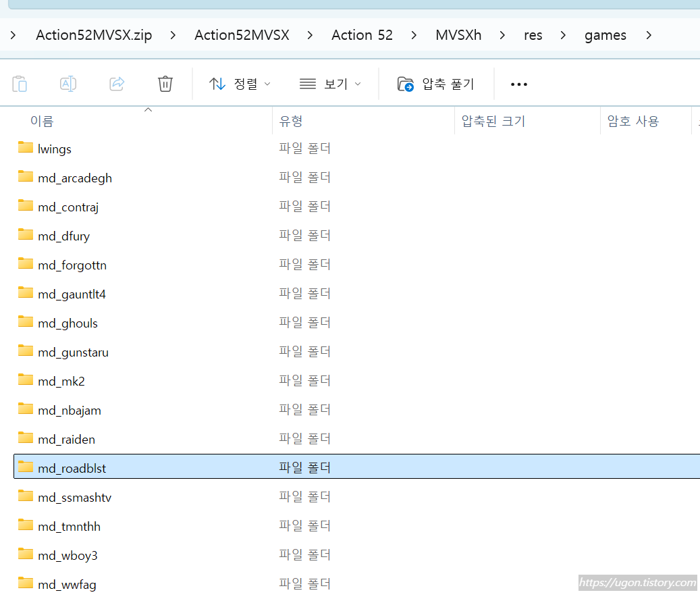Click the md_roadblst folder name
700x601 pixels.
click(x=72, y=469)
